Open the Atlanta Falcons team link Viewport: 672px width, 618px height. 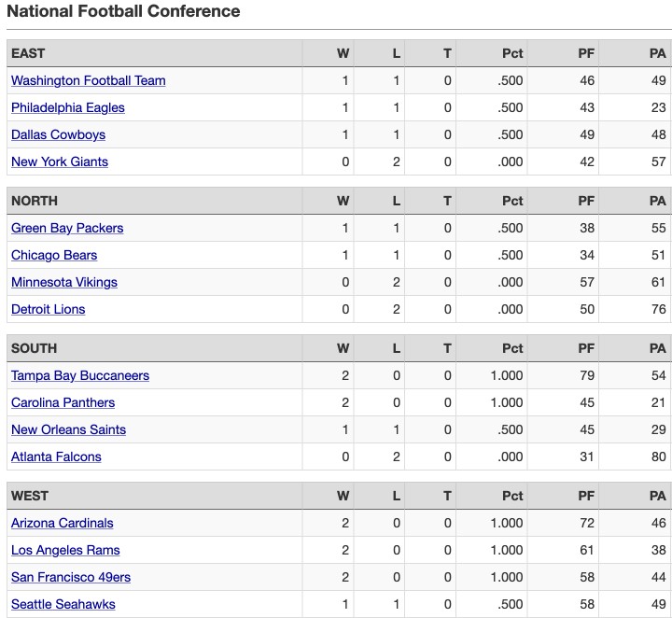tap(56, 456)
